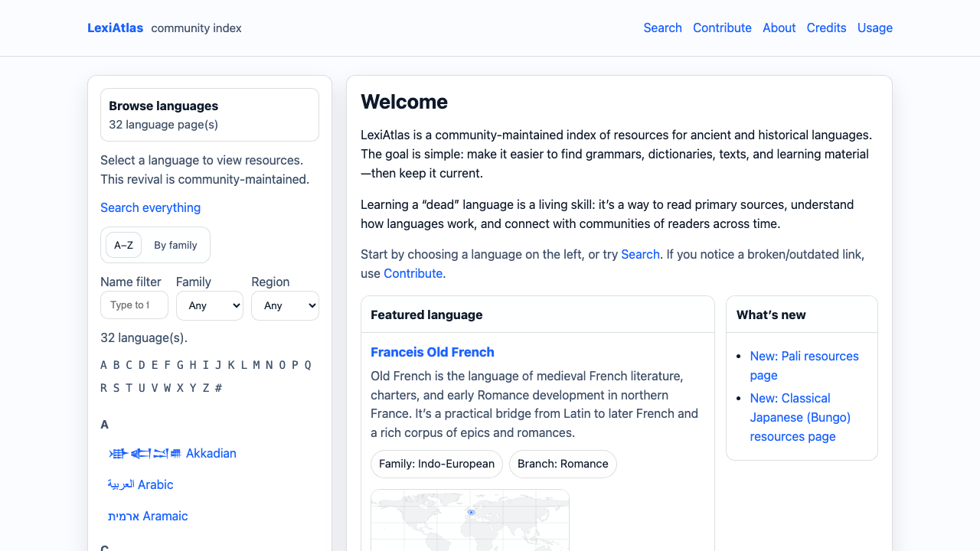
Task: Open the featured Franceis Old French page
Action: click(432, 353)
